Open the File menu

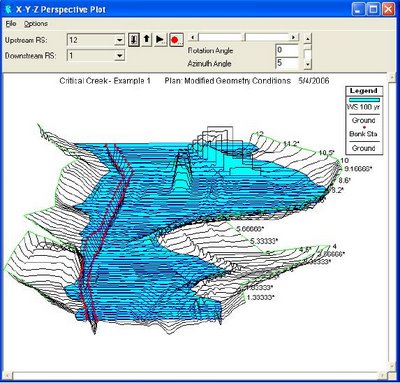point(11,24)
